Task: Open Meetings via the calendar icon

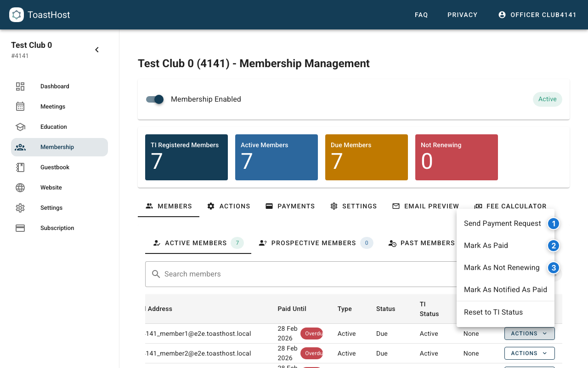Action: 20,106
